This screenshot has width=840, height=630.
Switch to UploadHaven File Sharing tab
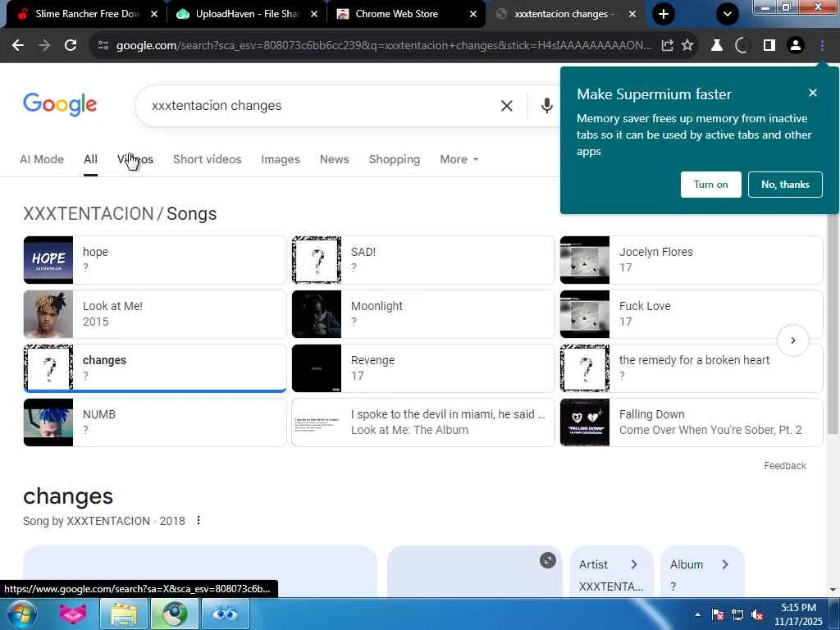tap(247, 14)
